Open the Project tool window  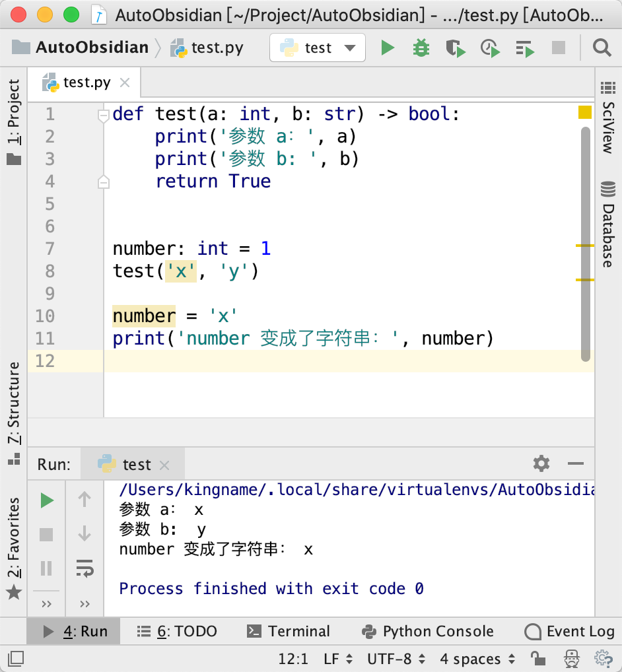point(14,121)
